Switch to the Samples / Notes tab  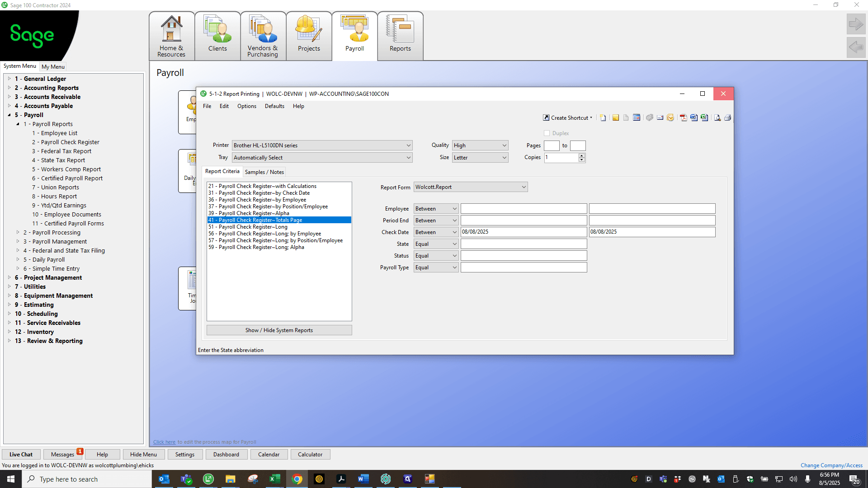click(x=264, y=172)
